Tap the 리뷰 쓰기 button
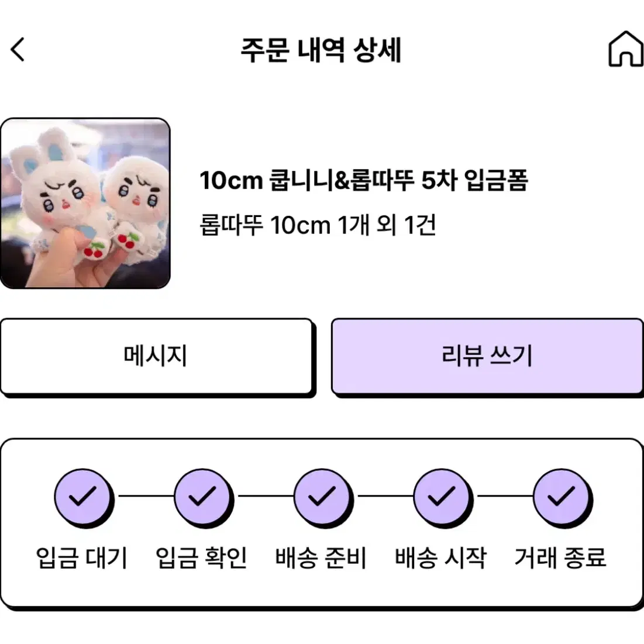The image size is (644, 644). (487, 356)
